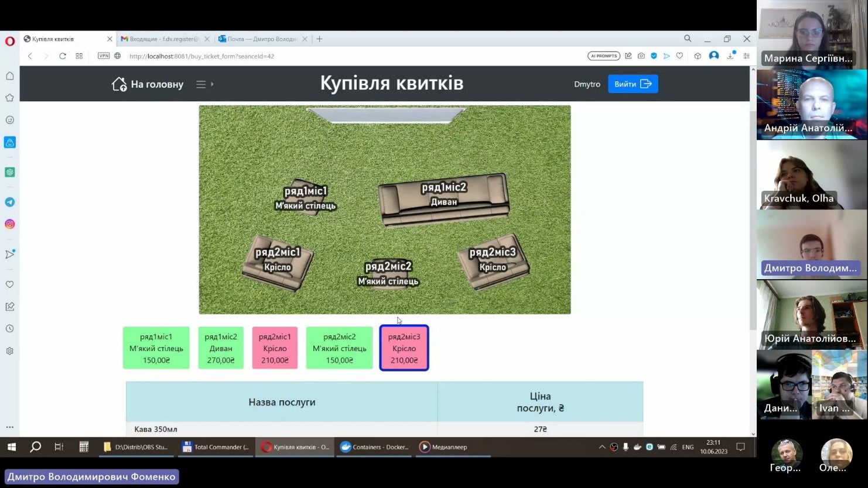This screenshot has width=868, height=488.
Task: Open Opera Easy Setup panel
Action: 746,56
